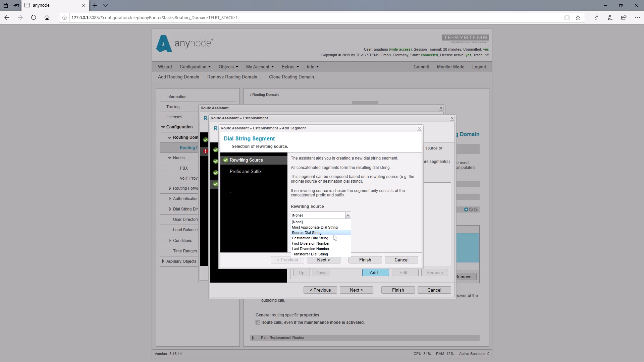Screen dimensions: 644x362
Task: Close the Add Segment dialog with X
Action: pyautogui.click(x=419, y=128)
